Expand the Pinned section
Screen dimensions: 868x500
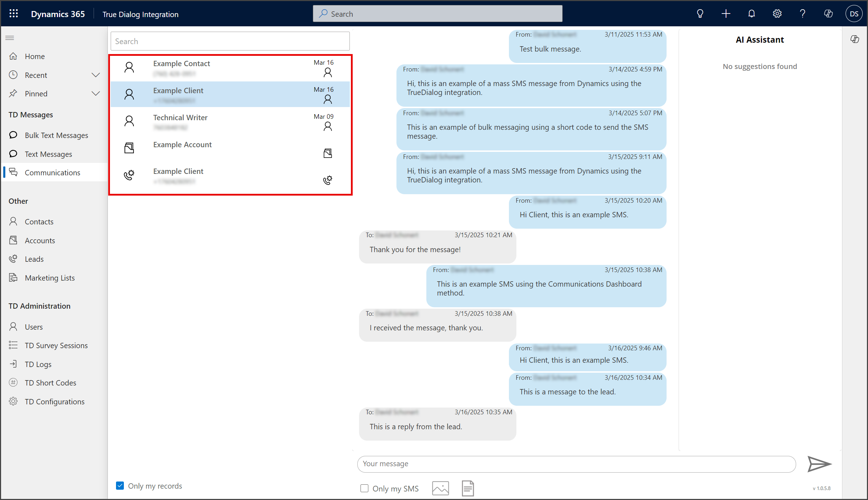click(95, 94)
